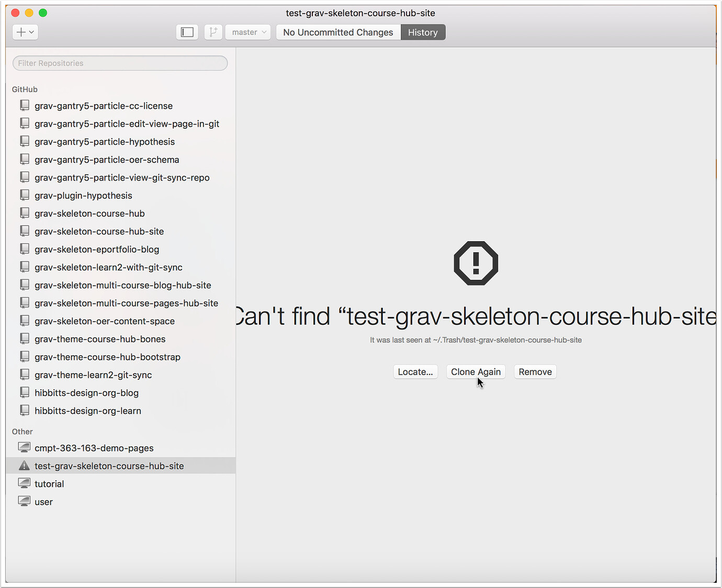
Task: Select the tutorial repository under Other
Action: coord(49,483)
